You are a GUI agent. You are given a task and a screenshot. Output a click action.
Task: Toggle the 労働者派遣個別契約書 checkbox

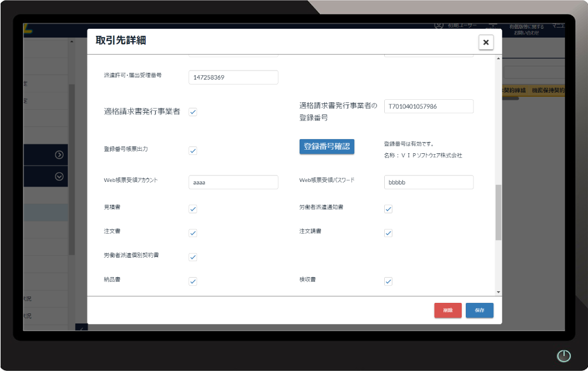tap(193, 257)
